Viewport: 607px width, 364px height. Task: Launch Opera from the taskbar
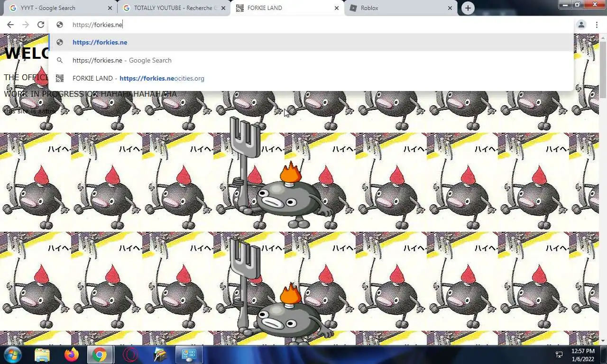point(130,355)
